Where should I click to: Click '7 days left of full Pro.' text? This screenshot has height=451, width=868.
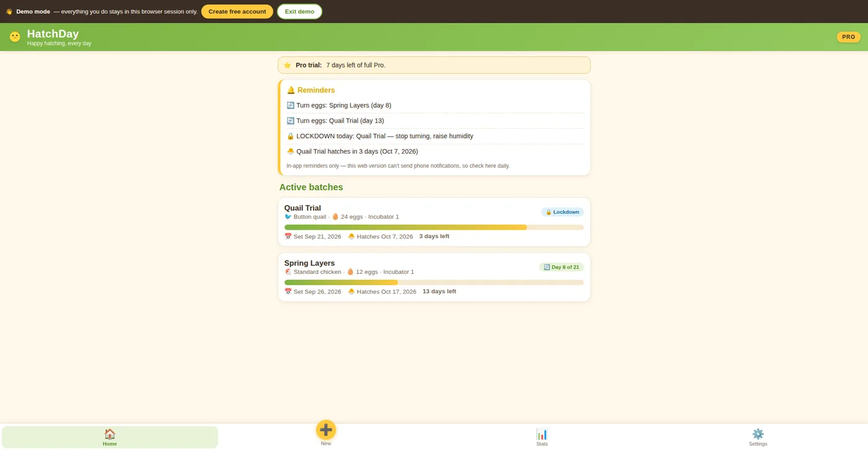point(356,65)
